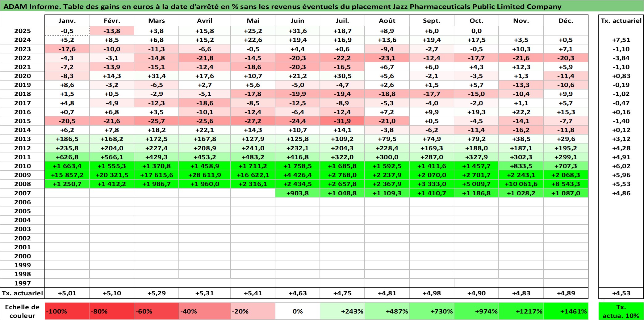Select the +22,2 cell in 2016
Viewport: 644px width, 320px height.
click(521, 112)
